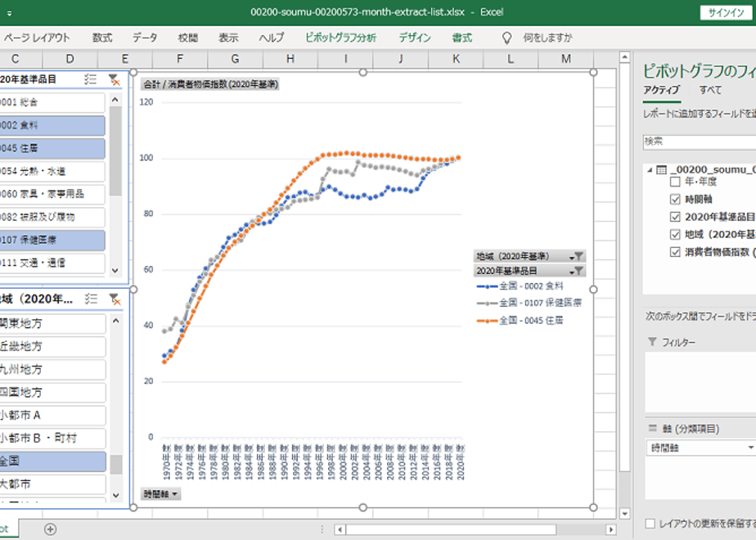Select the 0054 光熱・水道 slicer item
This screenshot has height=540, width=756.
coord(52,171)
